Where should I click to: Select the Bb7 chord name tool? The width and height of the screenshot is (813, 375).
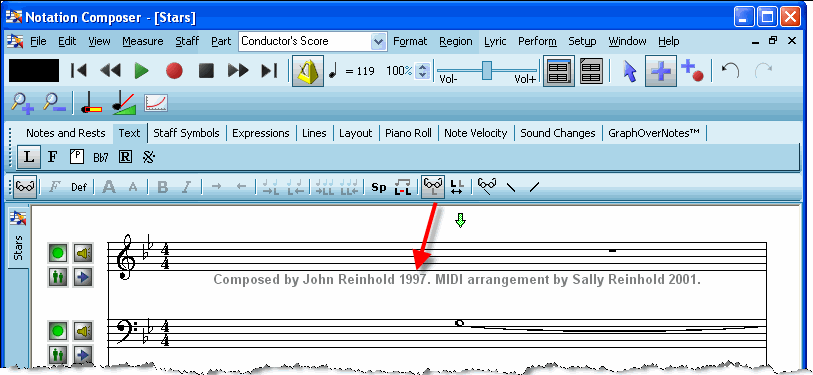(101, 157)
